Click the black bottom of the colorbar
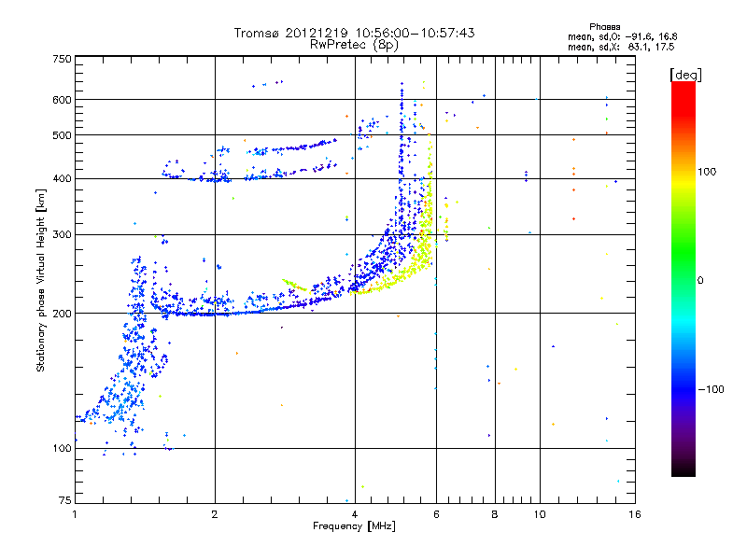747x560 pixels. (x=684, y=469)
